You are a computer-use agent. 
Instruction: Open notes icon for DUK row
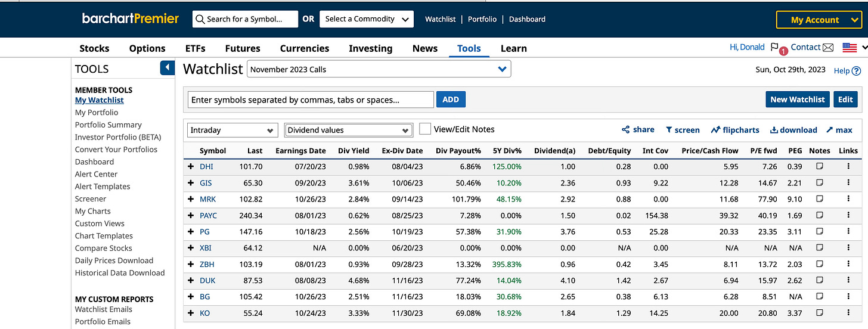tap(819, 280)
